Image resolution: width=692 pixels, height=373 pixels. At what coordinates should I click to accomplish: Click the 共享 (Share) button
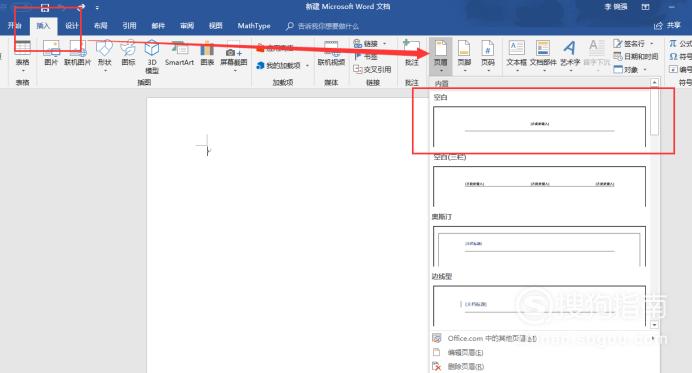pyautogui.click(x=668, y=26)
